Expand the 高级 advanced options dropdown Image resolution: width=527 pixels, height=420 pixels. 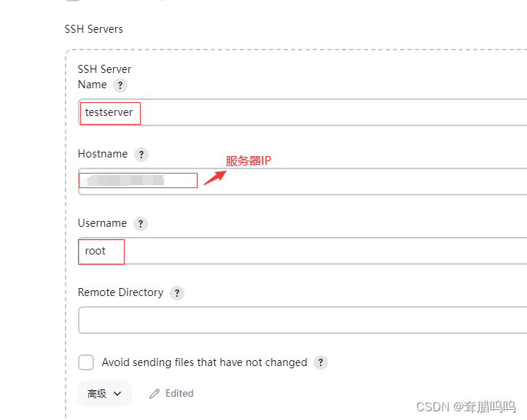(104, 394)
